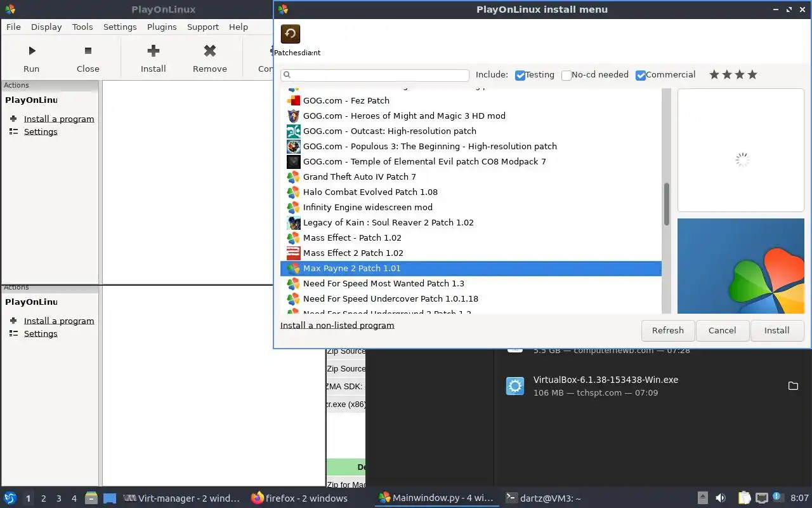Click the Remove X icon in main toolbar
Screen dimensions: 812x508
210,51
